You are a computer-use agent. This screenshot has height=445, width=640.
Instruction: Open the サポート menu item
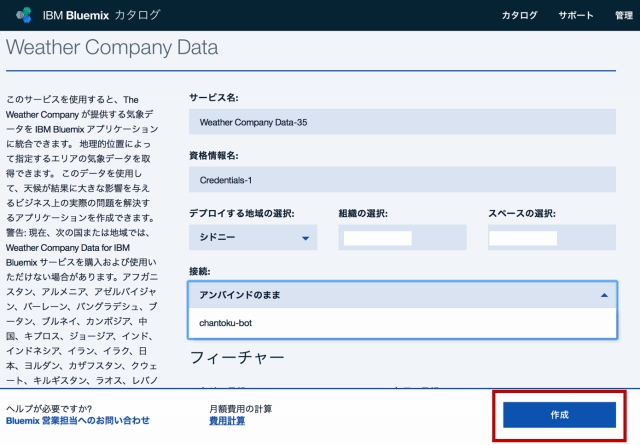coord(576,16)
